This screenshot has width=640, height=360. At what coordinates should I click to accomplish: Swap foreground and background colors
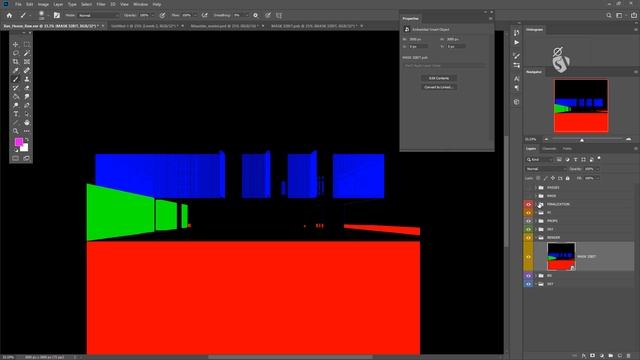(27, 140)
